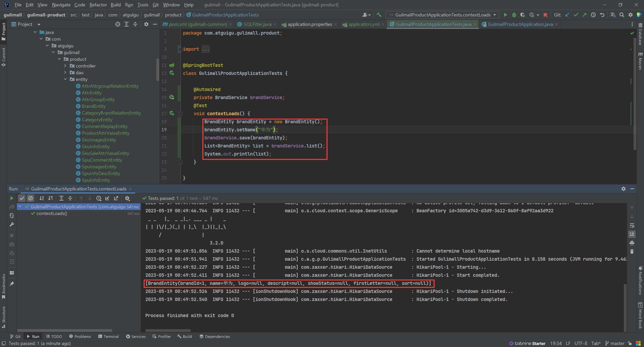Click the Git update project arrow
Screen dimensions: 644x347
click(x=567, y=15)
